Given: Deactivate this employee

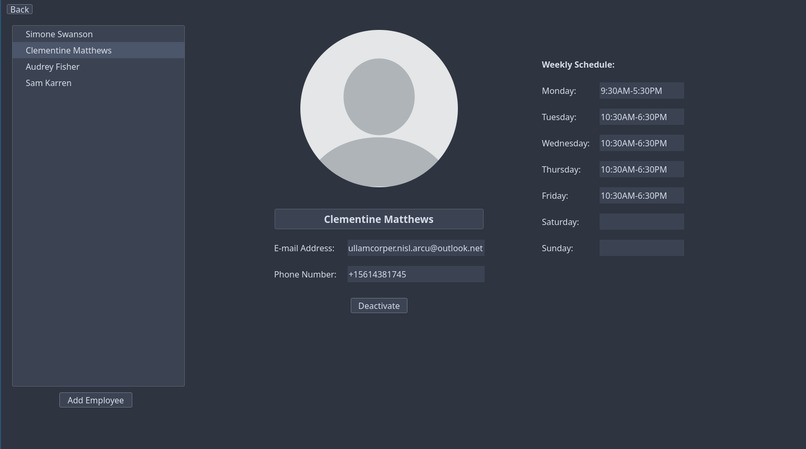Looking at the screenshot, I should [x=379, y=306].
